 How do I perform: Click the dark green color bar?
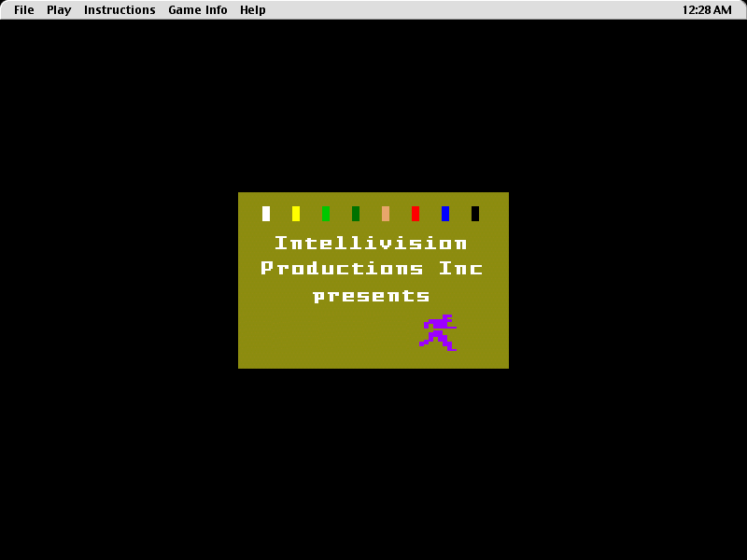356,214
